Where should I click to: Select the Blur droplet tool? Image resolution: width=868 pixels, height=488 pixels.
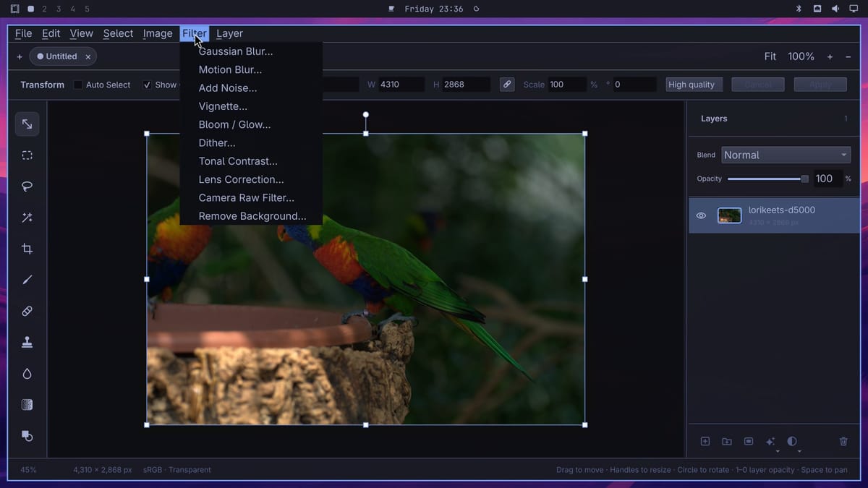(27, 374)
